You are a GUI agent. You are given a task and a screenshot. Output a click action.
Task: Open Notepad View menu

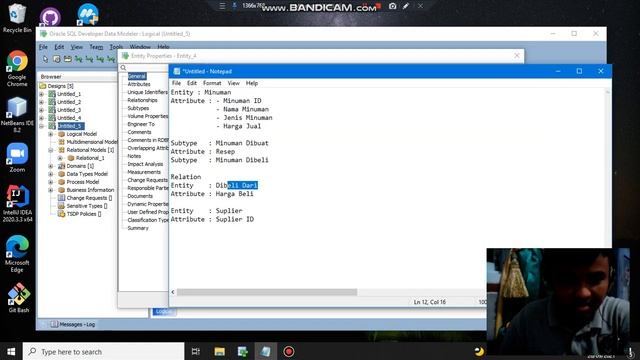(233, 83)
